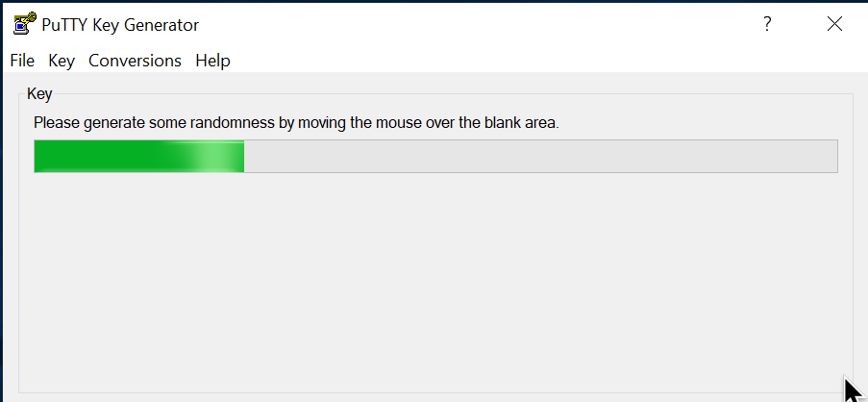Click the PuTTYgen key icon in title bar
The width and height of the screenshot is (868, 402).
pyautogui.click(x=24, y=24)
